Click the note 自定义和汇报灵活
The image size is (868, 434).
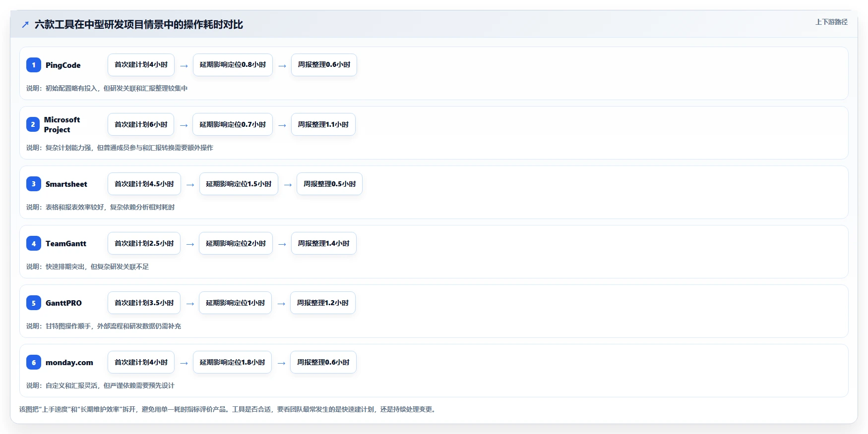click(x=101, y=385)
